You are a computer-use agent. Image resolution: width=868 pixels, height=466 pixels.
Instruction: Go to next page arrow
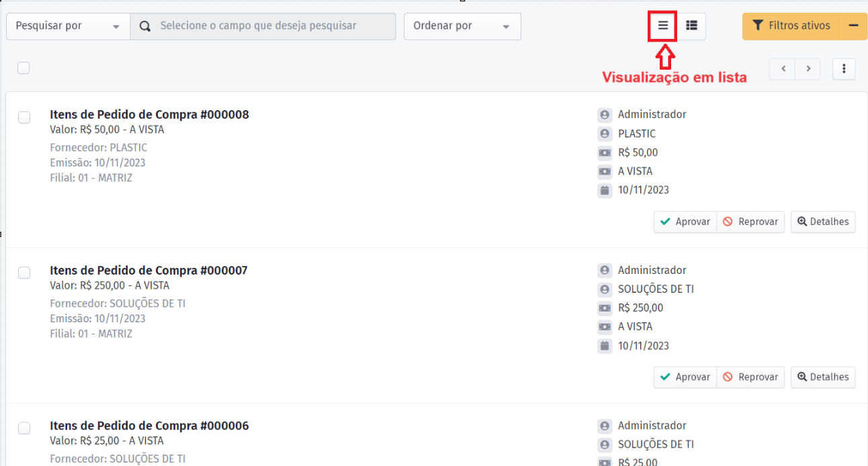click(x=808, y=68)
